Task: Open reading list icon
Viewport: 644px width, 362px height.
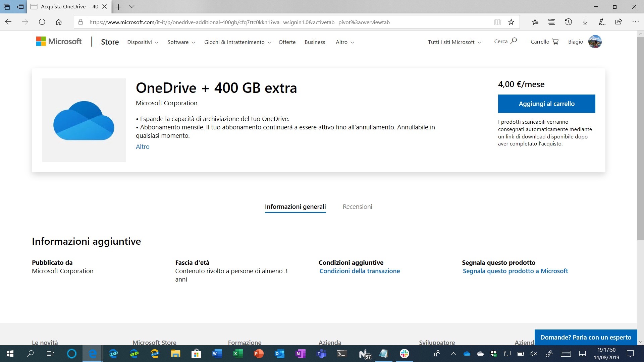Action: (552, 22)
